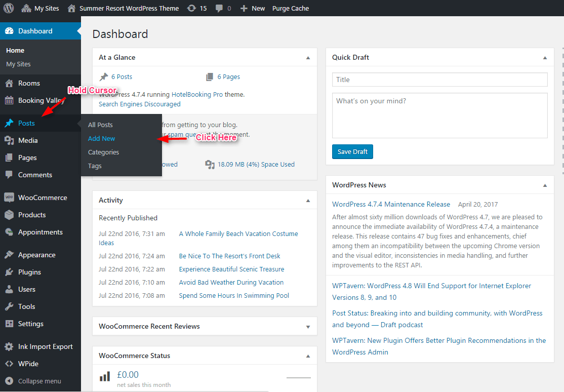Open Post Status Draft podcast news link
This screenshot has height=392, width=564.
pos(437,319)
